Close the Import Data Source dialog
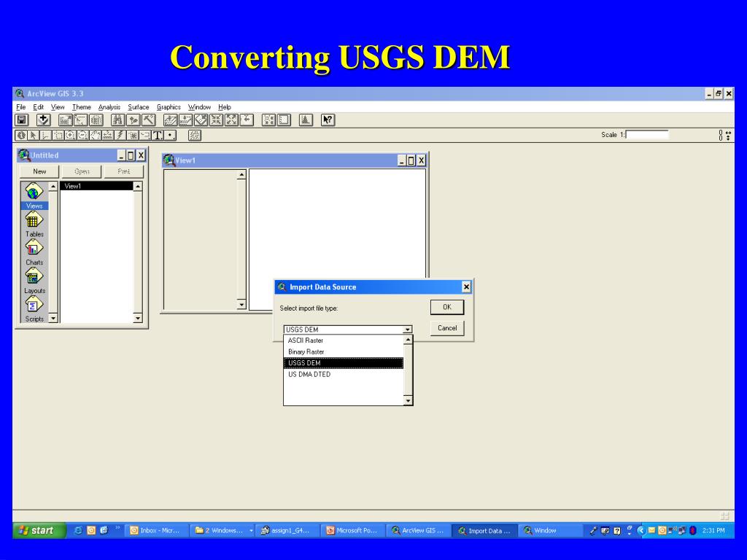 click(466, 287)
